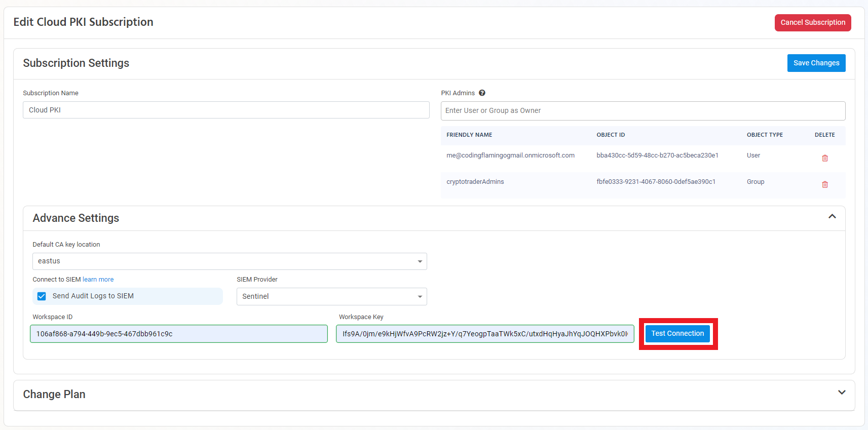This screenshot has width=868, height=430.
Task: Click the cryptotraderAdmins friendly name
Action: click(x=475, y=182)
